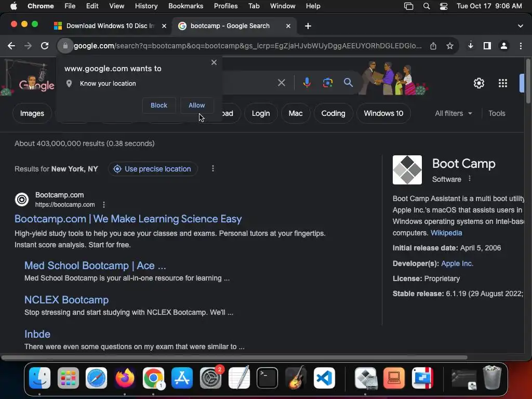Click the Google doodle logo
Image resolution: width=532 pixels, height=399 pixels.
pyautogui.click(x=28, y=78)
